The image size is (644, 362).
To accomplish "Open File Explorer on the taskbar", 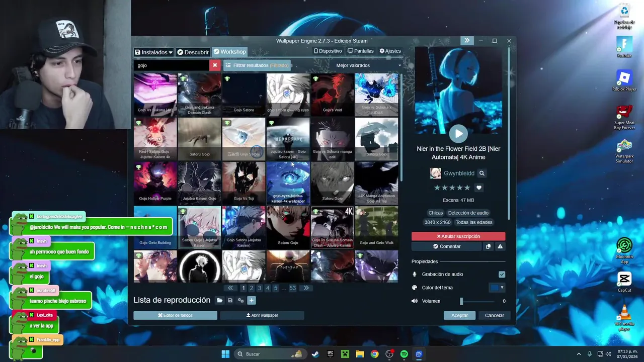I will tap(360, 354).
